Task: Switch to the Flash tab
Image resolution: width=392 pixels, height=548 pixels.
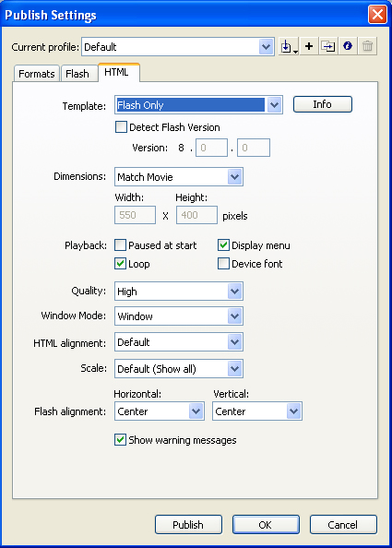Action: 77,74
